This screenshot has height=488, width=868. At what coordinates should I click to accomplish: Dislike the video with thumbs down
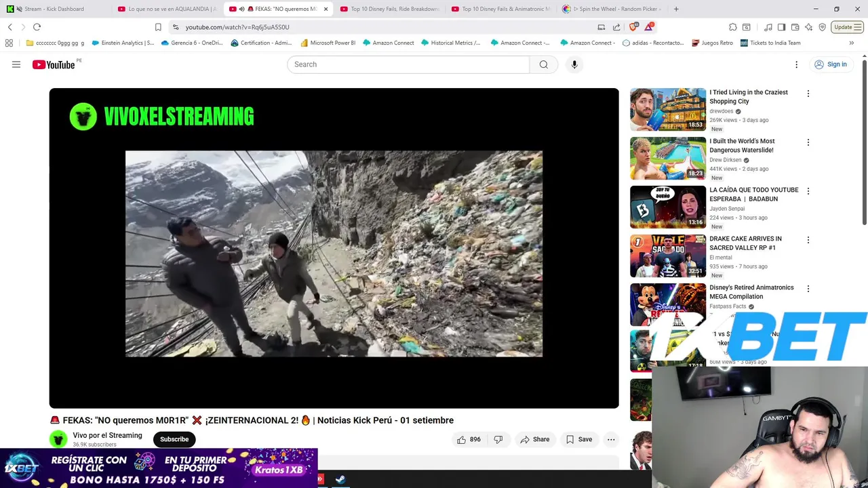498,439
